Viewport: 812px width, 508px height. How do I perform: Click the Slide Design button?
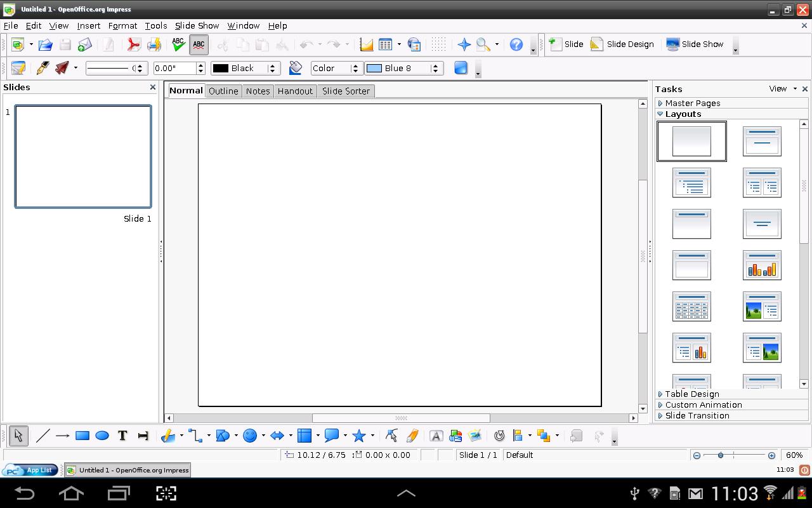point(622,44)
